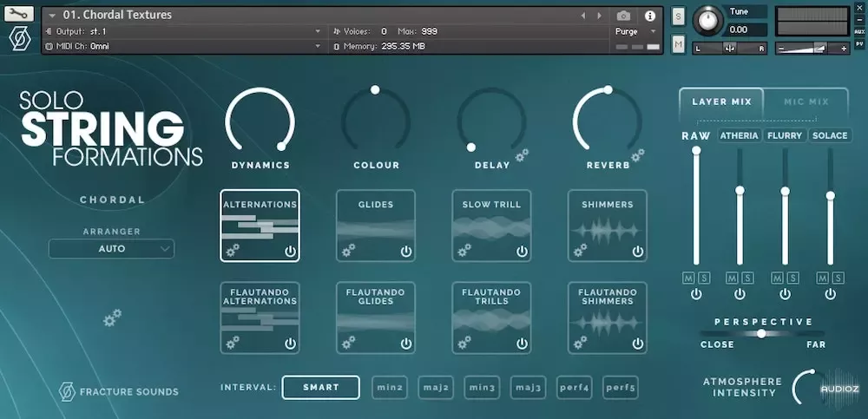Click the camera snapshot icon
Image resolution: width=868 pixels, height=419 pixels.
[623, 16]
